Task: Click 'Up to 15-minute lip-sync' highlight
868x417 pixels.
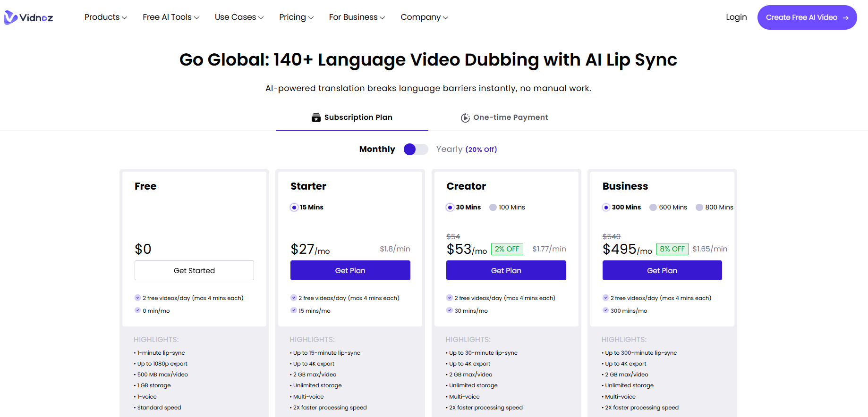Action: pyautogui.click(x=326, y=353)
